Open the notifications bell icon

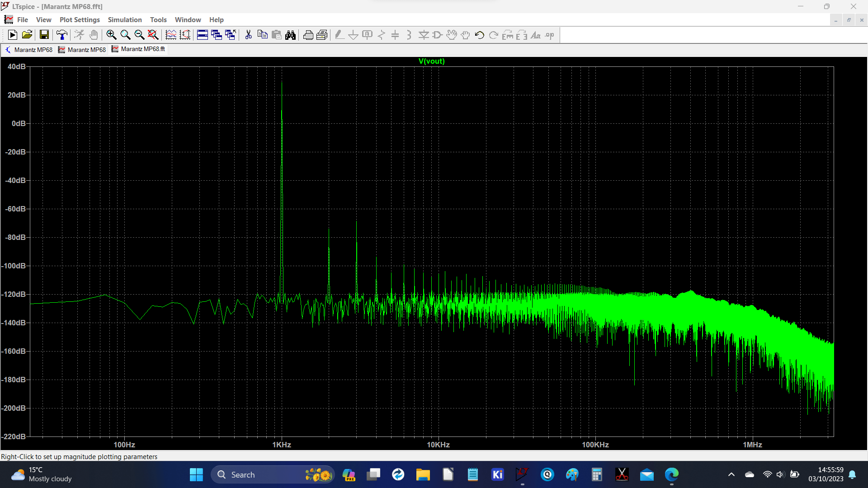click(x=852, y=475)
